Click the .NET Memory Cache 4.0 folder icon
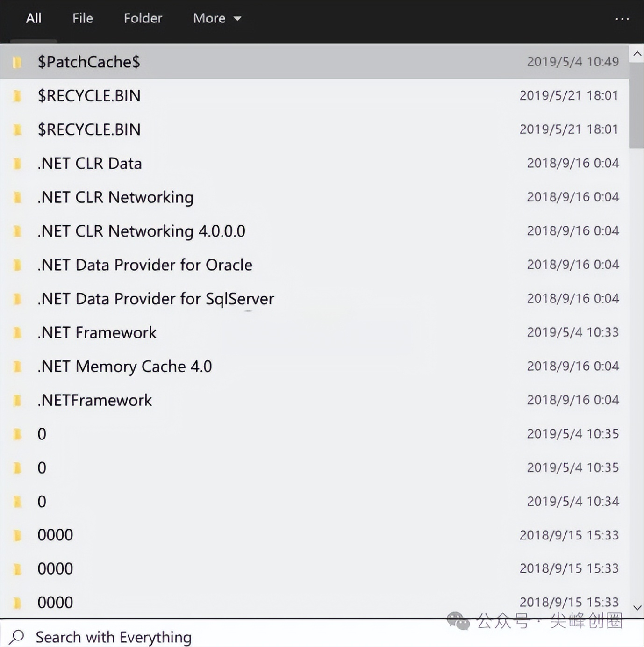This screenshot has height=647, width=644. coord(17,367)
